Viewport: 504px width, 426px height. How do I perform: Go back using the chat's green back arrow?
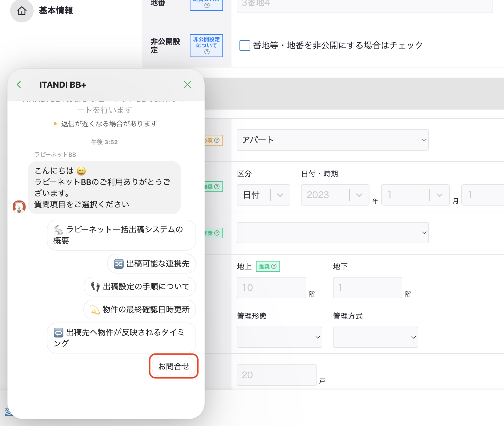coord(19,85)
